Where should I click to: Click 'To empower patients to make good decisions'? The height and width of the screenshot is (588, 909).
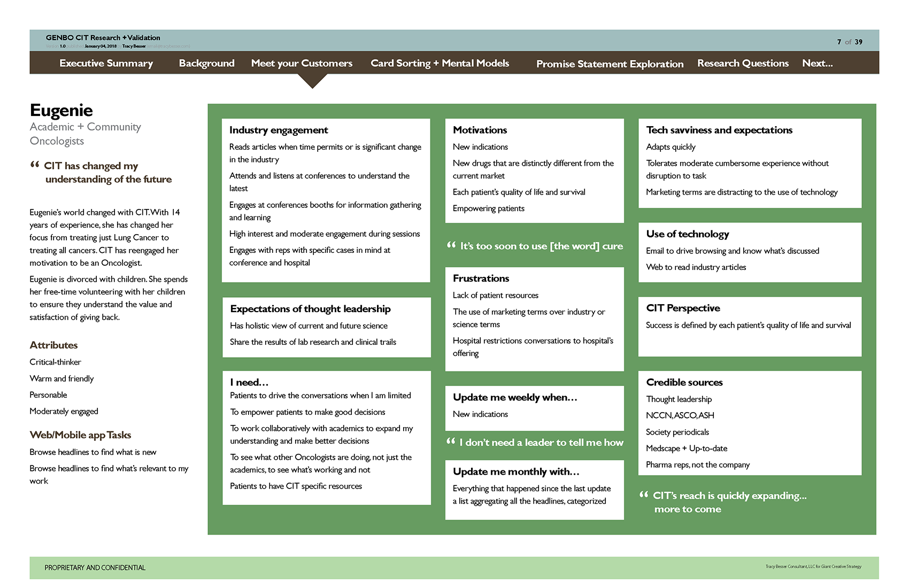[x=307, y=412]
